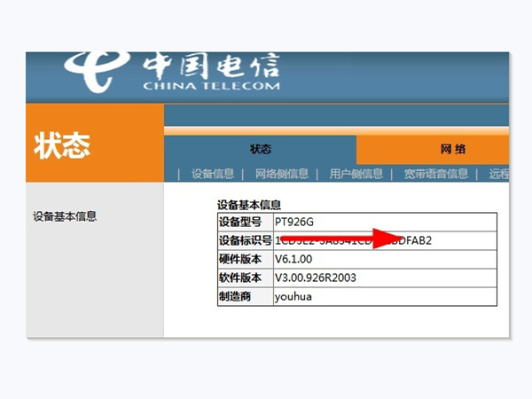The width and height of the screenshot is (532, 399).
Task: Select 设备基本信息 in the left sidebar
Action: [65, 215]
